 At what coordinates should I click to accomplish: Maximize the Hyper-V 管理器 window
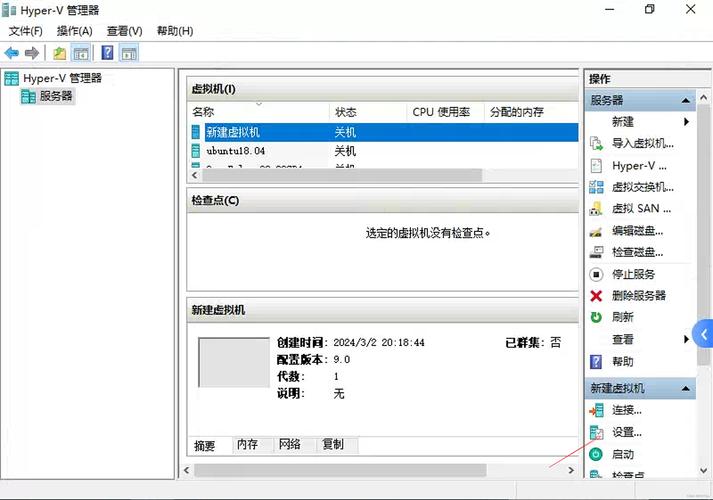(x=650, y=10)
